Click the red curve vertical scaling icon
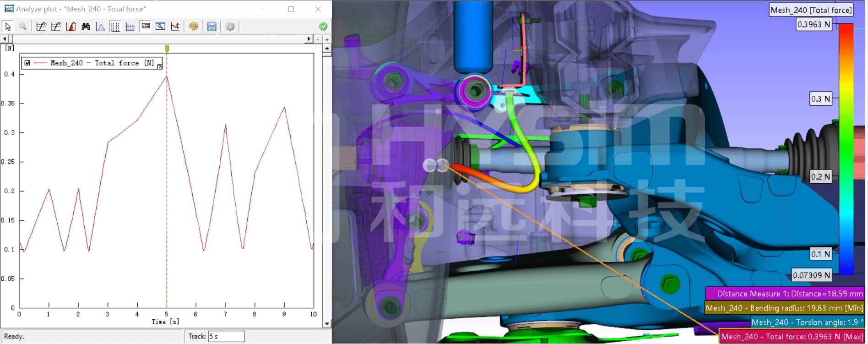This screenshot has height=344, width=868. pyautogui.click(x=175, y=27)
